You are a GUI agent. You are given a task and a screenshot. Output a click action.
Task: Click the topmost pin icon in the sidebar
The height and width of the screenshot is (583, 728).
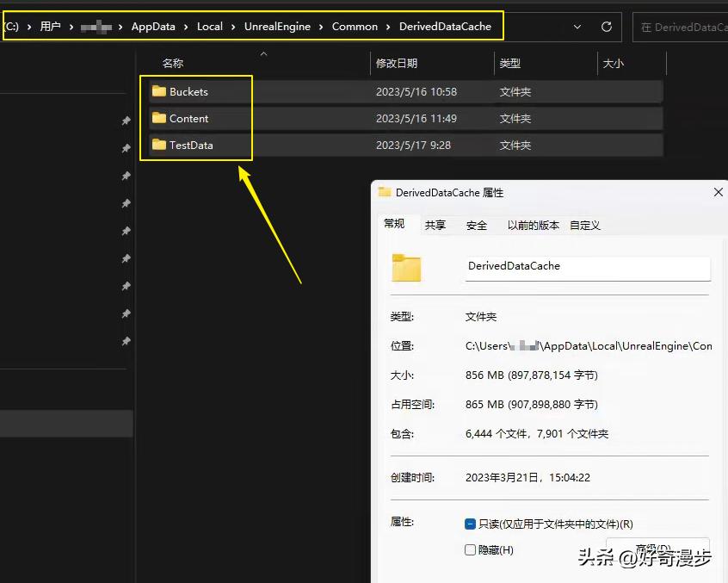126,121
